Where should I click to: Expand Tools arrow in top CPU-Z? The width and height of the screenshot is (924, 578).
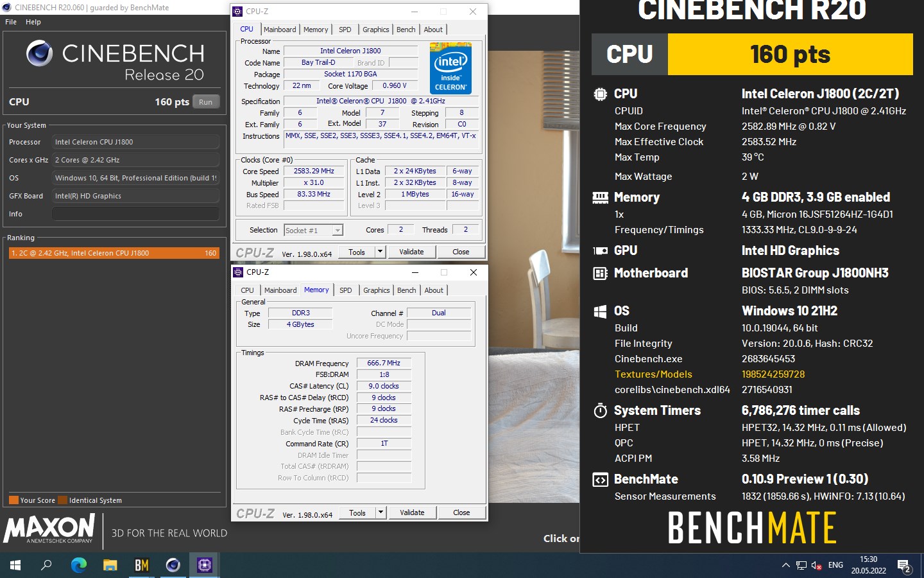click(380, 252)
